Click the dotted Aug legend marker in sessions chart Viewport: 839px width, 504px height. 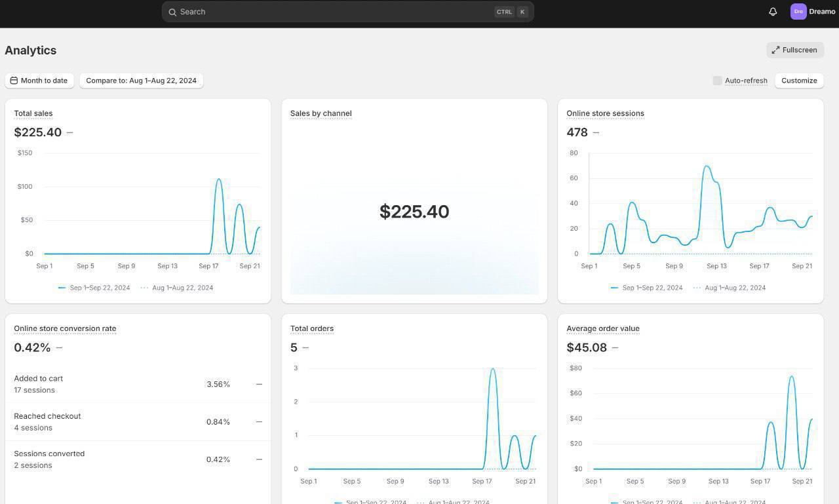click(697, 288)
